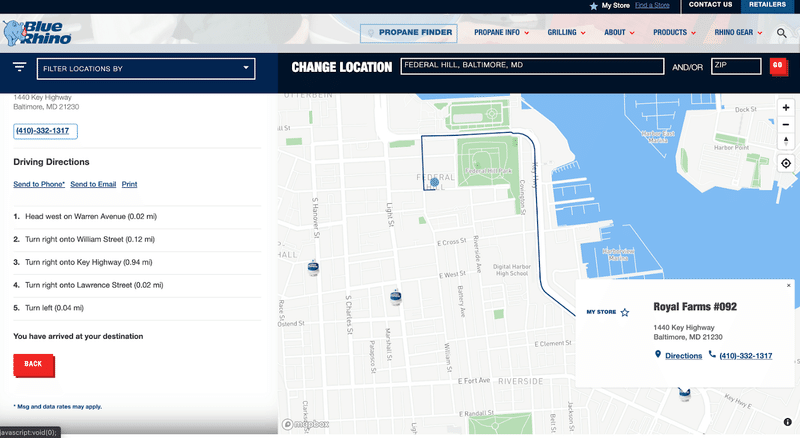
Task: Click the Mapbox logo
Action: click(x=305, y=424)
